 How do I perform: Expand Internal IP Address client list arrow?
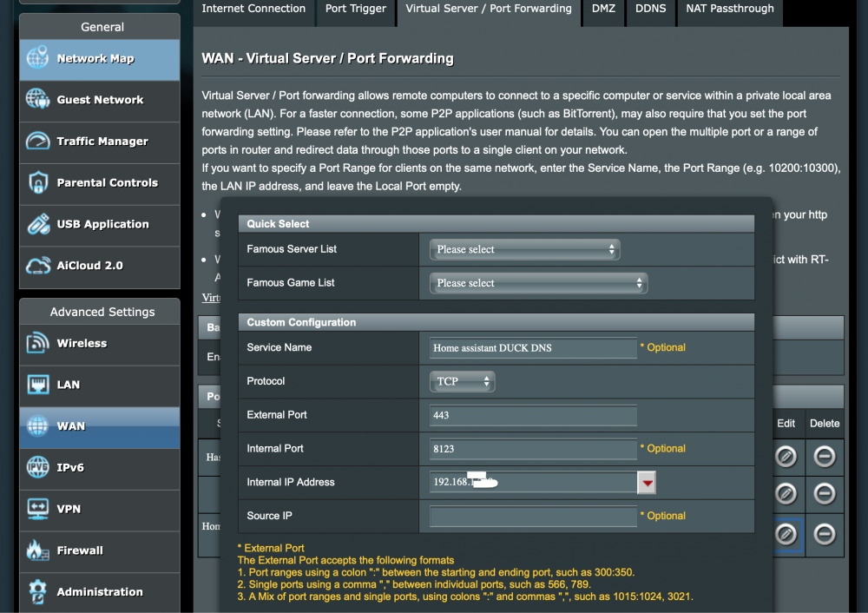[647, 483]
